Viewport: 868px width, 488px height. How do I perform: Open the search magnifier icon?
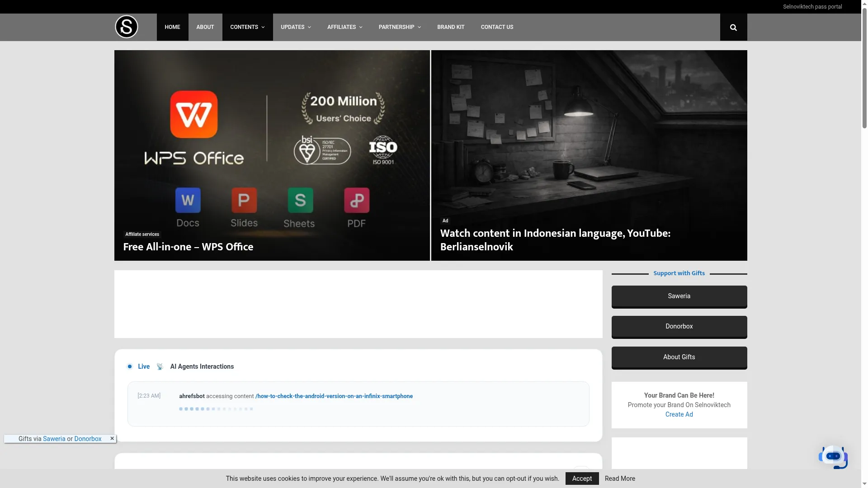coord(733,27)
